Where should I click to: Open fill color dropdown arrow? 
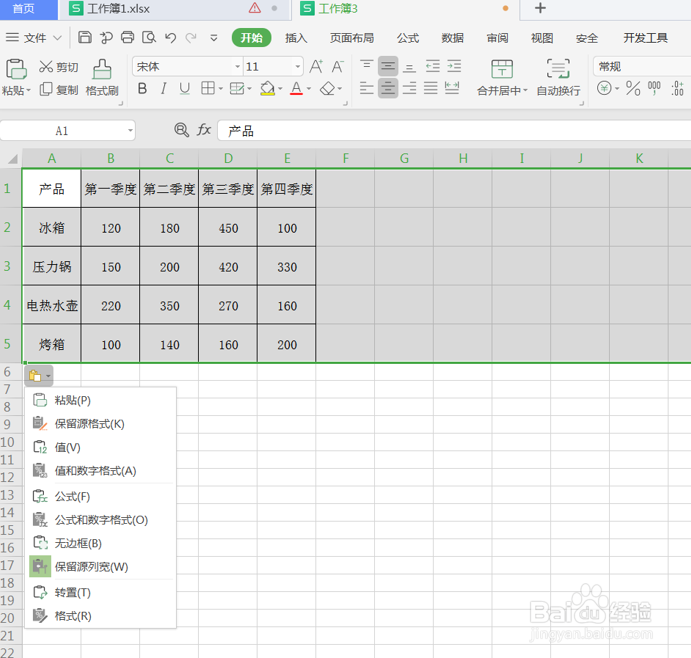coord(280,89)
